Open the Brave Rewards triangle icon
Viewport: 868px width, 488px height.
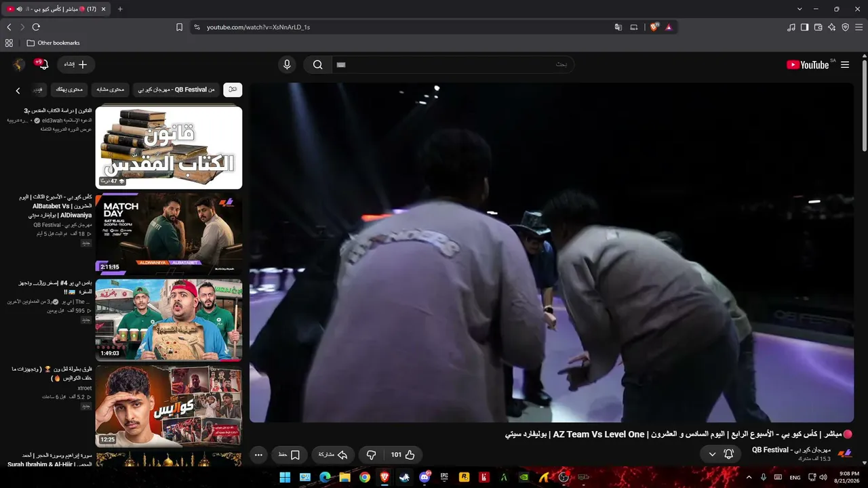(x=669, y=27)
